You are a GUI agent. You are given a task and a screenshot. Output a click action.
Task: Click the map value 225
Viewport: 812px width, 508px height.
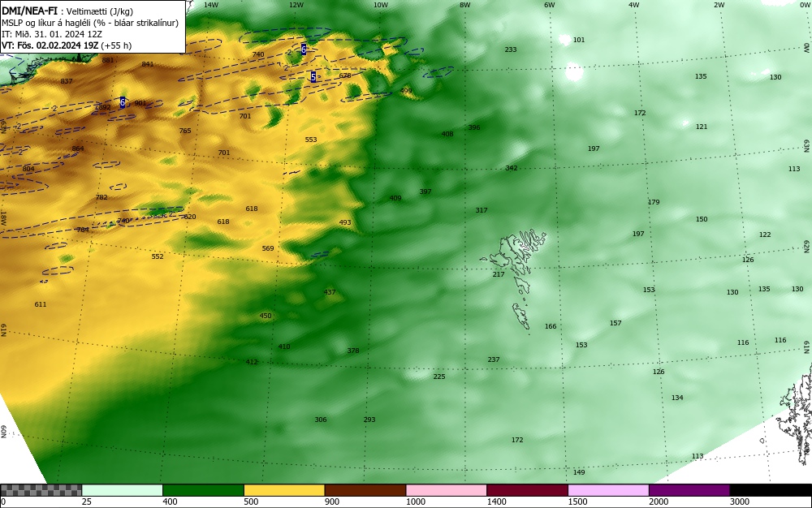click(439, 377)
